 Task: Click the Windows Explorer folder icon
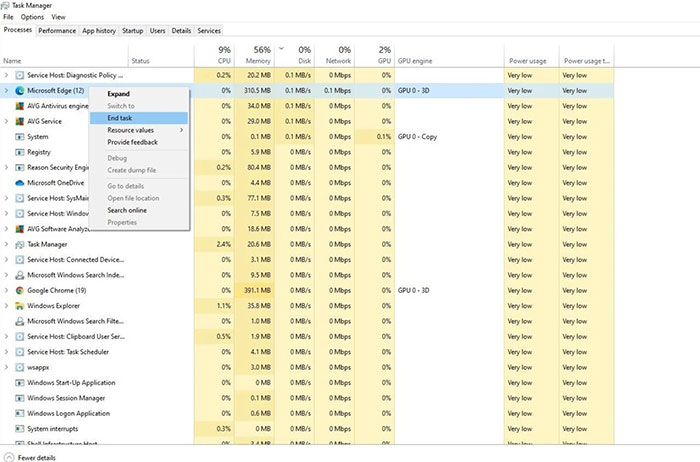(x=20, y=305)
